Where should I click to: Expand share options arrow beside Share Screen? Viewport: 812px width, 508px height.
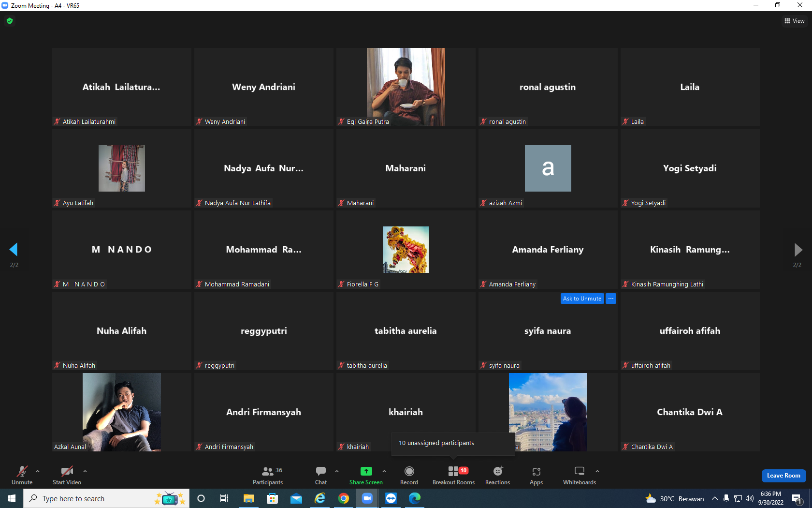tap(384, 471)
